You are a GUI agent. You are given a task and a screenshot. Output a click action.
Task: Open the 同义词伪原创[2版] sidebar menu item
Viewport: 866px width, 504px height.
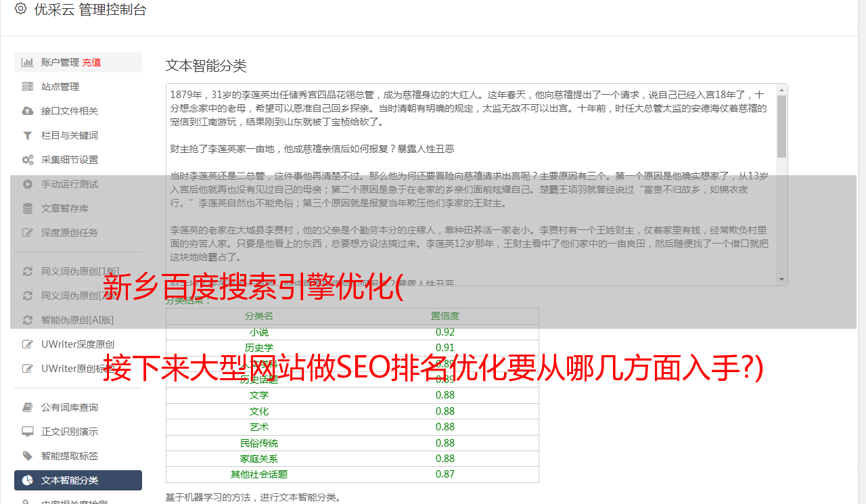[x=78, y=296]
